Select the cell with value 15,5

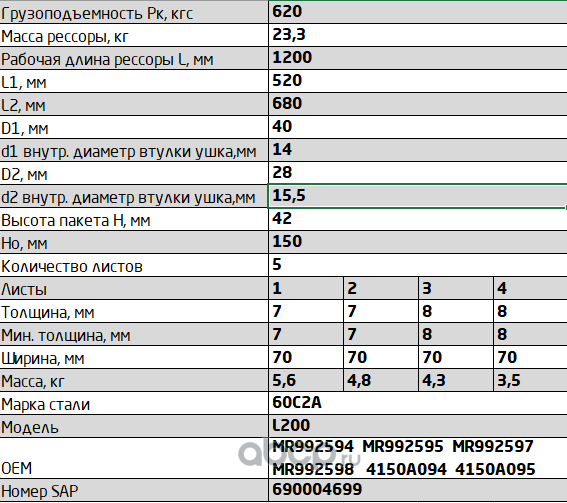pyautogui.click(x=418, y=196)
